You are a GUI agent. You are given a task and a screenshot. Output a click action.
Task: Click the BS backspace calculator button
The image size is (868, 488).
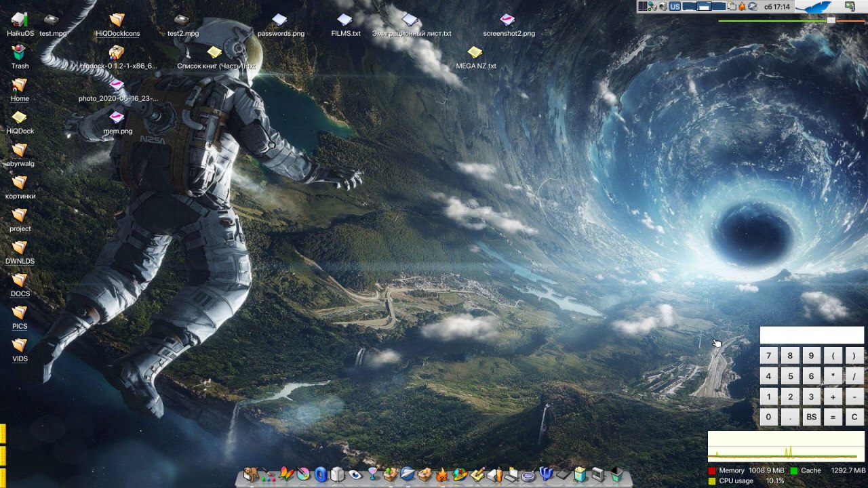tap(811, 418)
